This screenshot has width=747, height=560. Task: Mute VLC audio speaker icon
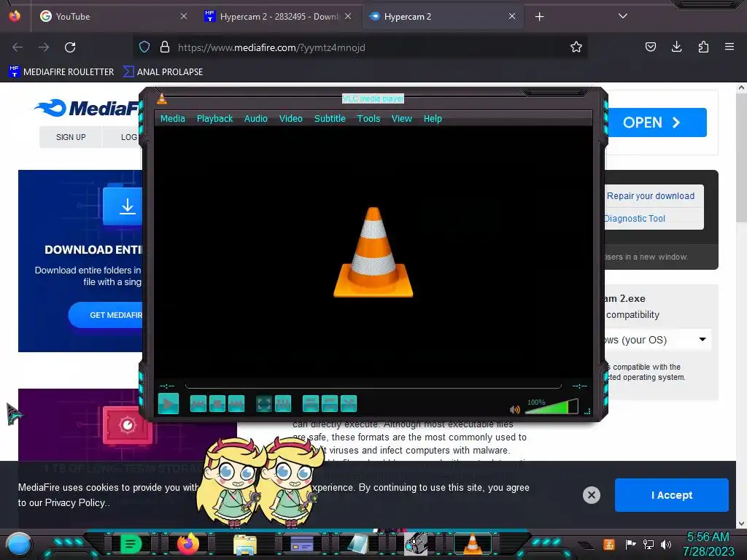coord(514,410)
